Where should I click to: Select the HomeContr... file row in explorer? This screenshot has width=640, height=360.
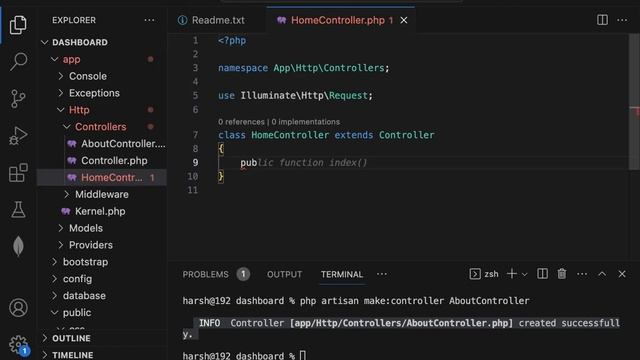click(103, 178)
